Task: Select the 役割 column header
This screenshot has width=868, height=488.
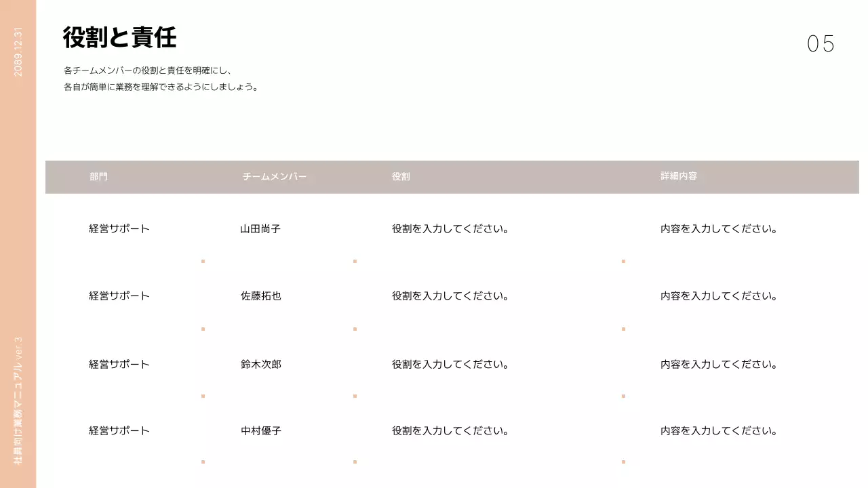Action: [x=401, y=177]
